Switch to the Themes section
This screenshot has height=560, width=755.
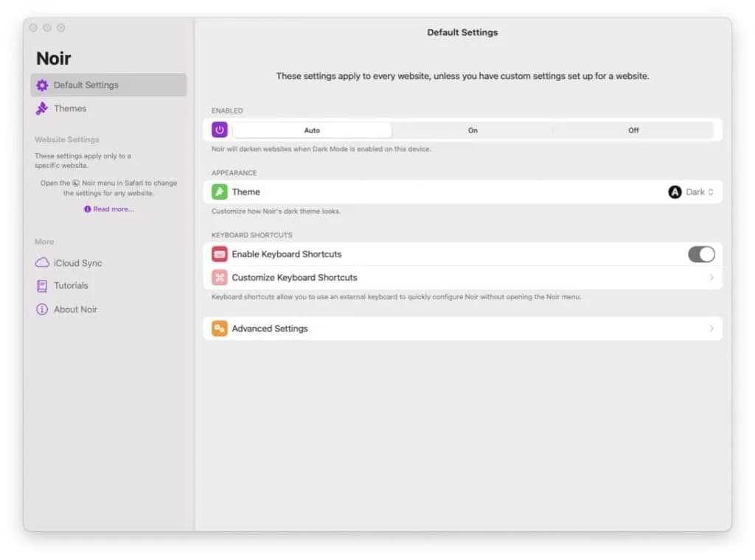coord(70,108)
